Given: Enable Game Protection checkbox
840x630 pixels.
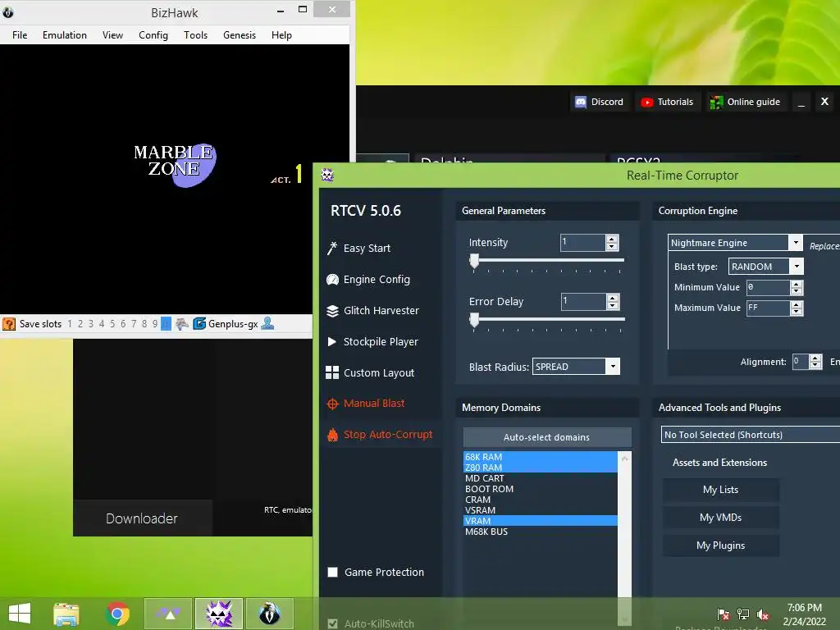Looking at the screenshot, I should coord(333,572).
